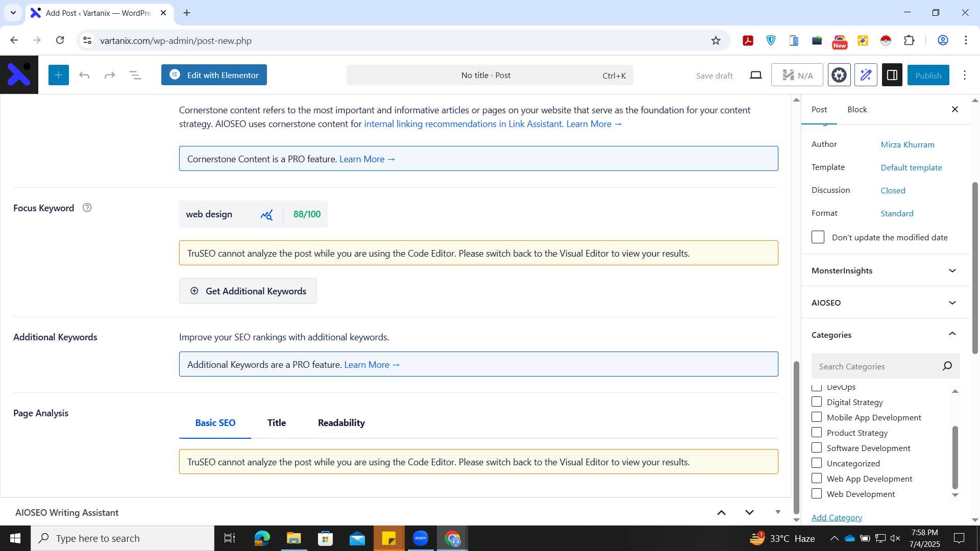This screenshot has height=551, width=980.
Task: Click the search icon in Categories field
Action: click(947, 366)
